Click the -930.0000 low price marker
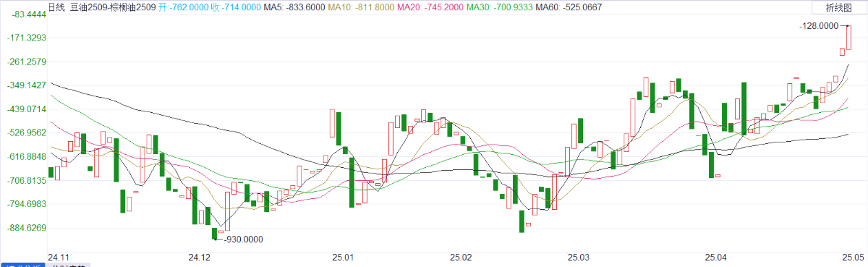Viewport: 868px width, 267px height. click(x=244, y=239)
